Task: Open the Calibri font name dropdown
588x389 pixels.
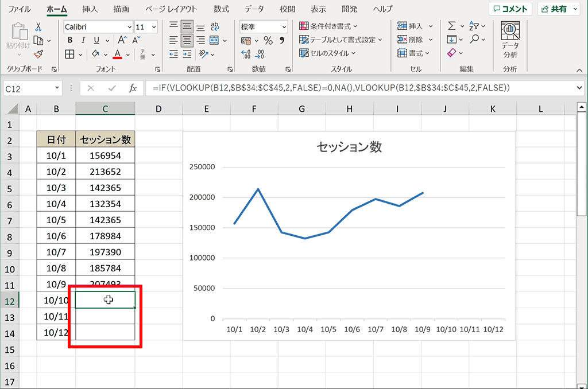Action: [x=129, y=26]
